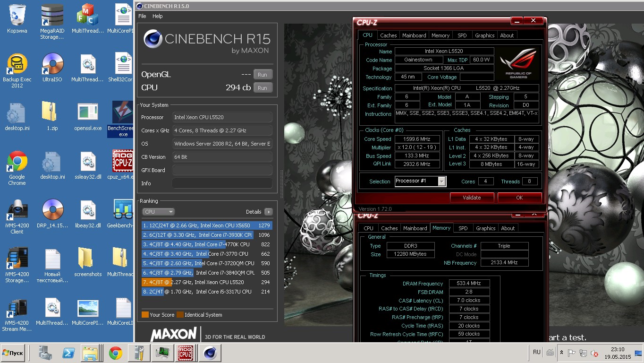This screenshot has width=644, height=363.
Task: Open Processor #1 selection dropdown
Action: click(x=420, y=181)
